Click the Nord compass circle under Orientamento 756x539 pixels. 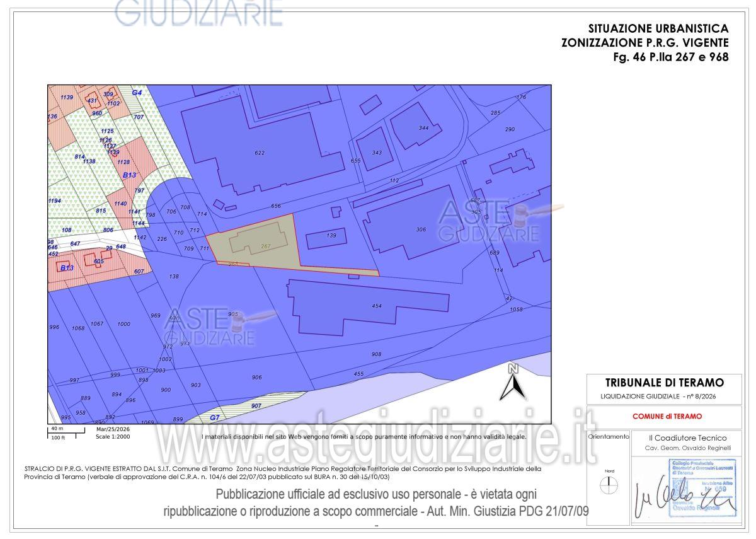coord(609,486)
